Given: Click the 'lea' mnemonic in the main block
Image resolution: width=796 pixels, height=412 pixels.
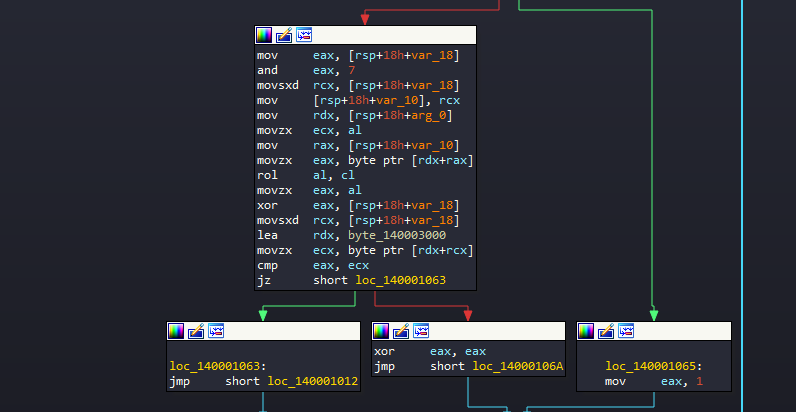Looking at the screenshot, I should [x=267, y=235].
